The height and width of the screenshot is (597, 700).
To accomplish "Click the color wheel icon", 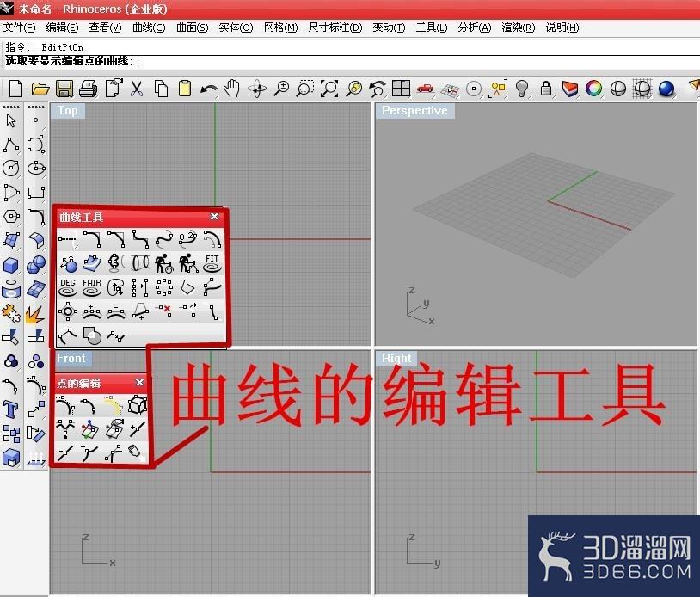I will pyautogui.click(x=593, y=89).
